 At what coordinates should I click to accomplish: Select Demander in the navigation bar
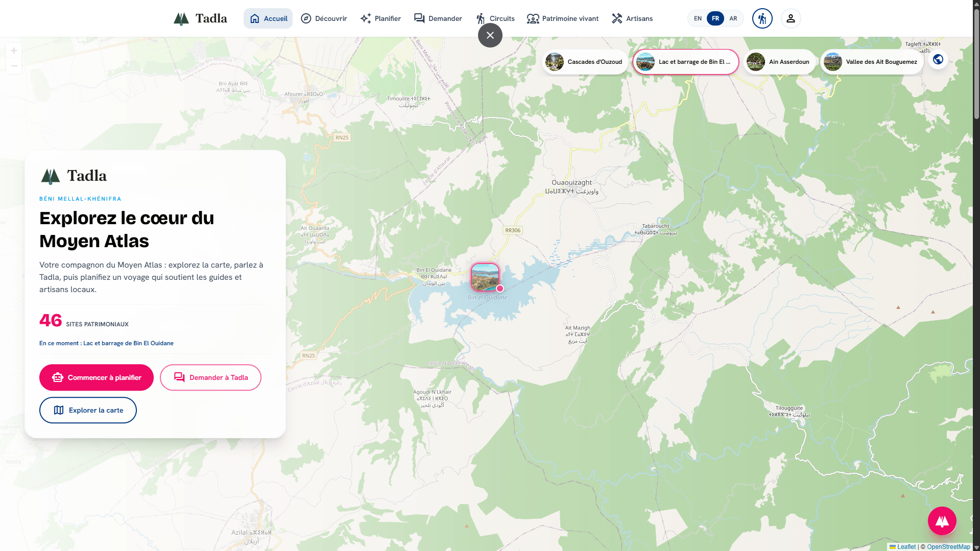[438, 18]
